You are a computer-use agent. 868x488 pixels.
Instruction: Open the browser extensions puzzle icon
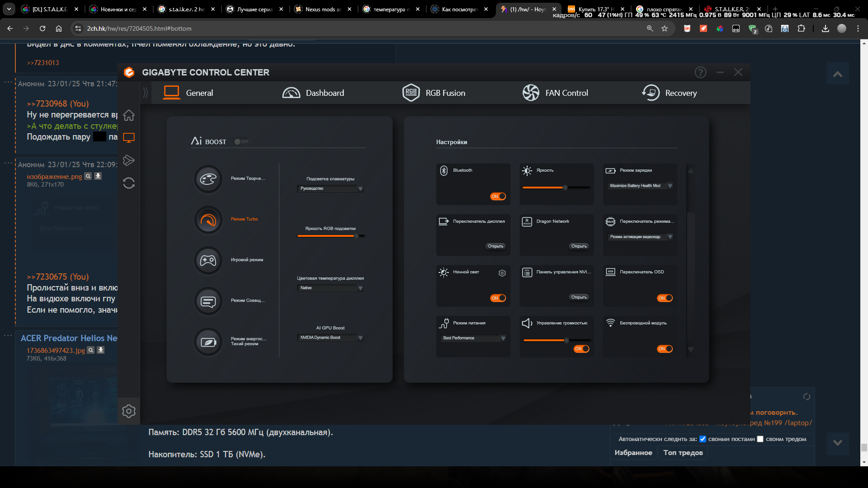[802, 28]
